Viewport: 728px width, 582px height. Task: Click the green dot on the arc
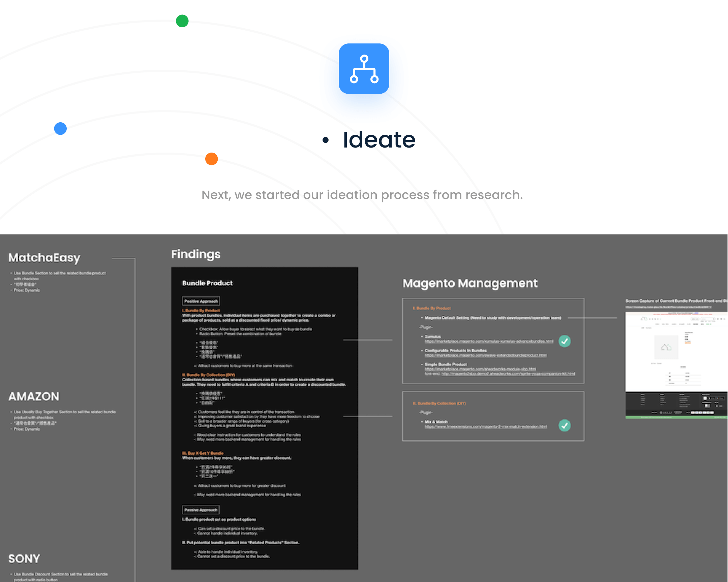tap(182, 21)
